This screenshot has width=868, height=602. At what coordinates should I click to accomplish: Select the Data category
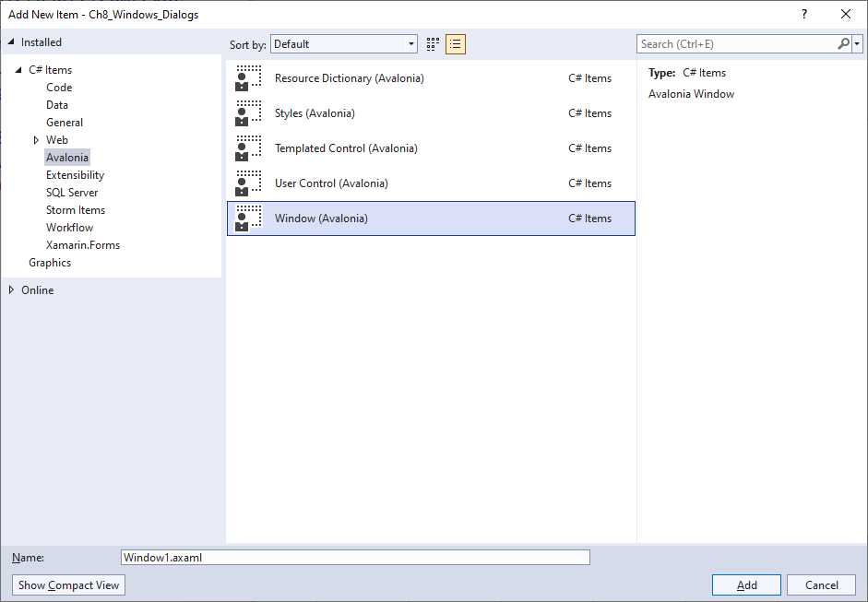click(57, 105)
